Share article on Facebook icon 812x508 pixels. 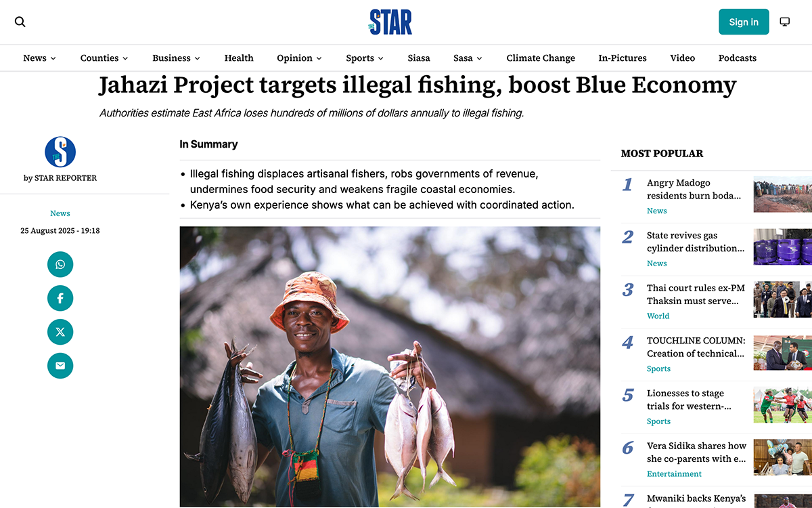pyautogui.click(x=60, y=298)
